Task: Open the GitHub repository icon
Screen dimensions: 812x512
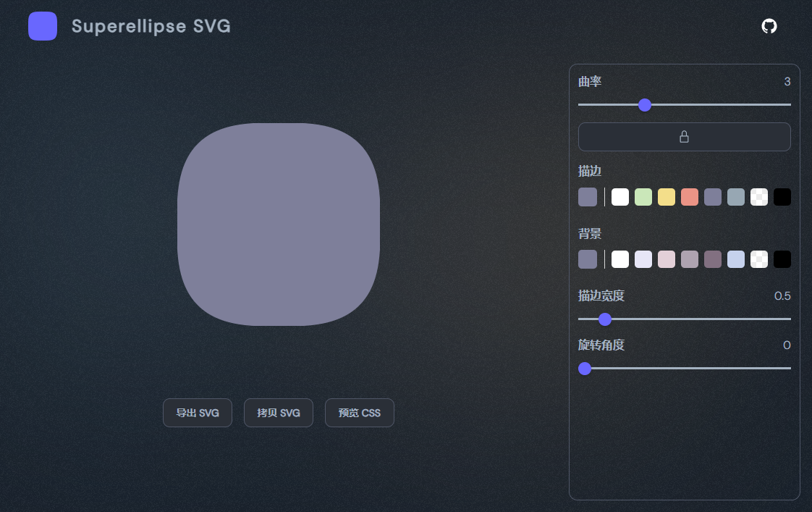Action: 769,25
